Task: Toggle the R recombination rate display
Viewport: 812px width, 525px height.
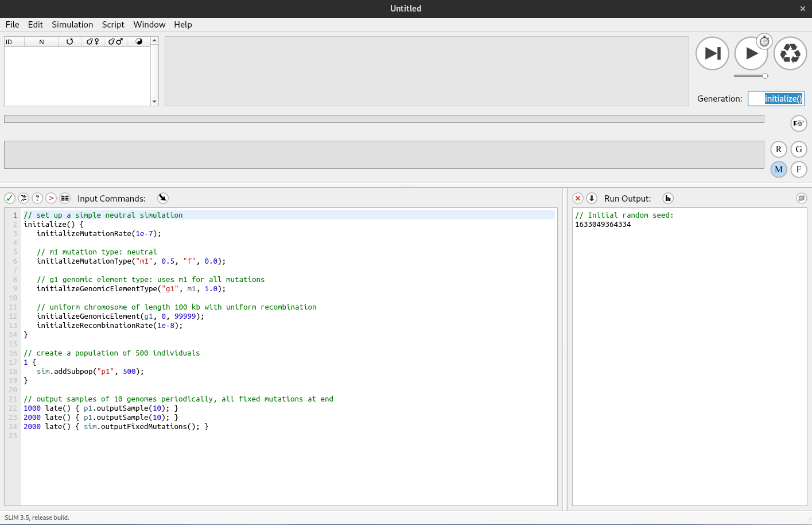Action: (779, 149)
